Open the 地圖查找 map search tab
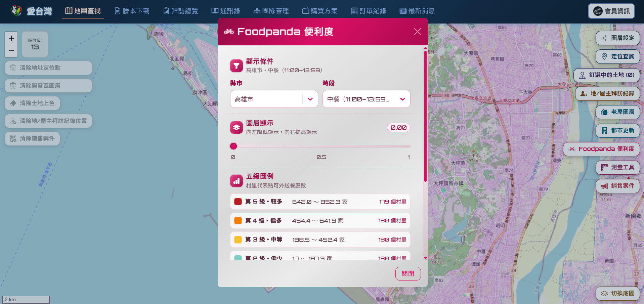This screenshot has width=644, height=304. (83, 11)
